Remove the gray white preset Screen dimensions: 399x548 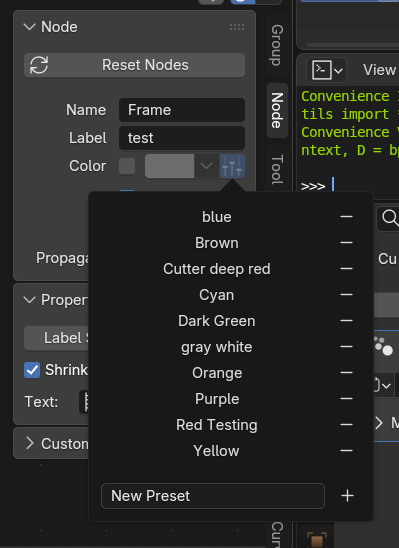(x=346, y=347)
